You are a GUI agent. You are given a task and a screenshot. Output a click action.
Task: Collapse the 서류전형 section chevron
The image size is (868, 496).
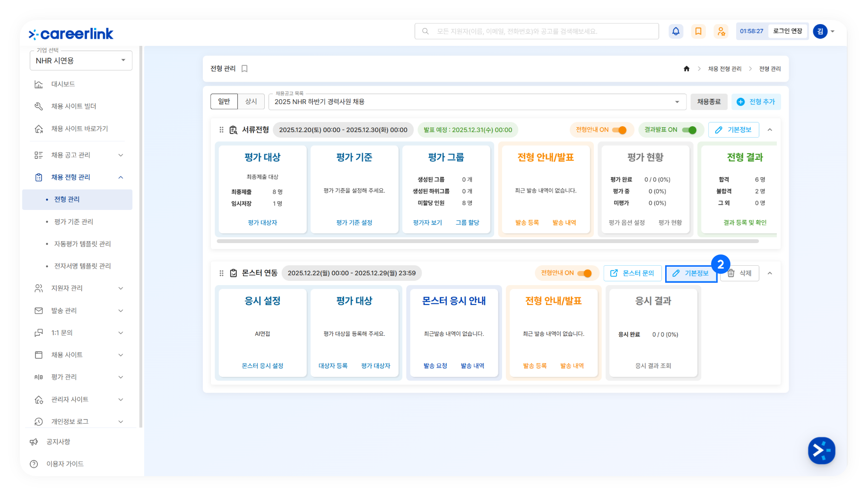[770, 130]
